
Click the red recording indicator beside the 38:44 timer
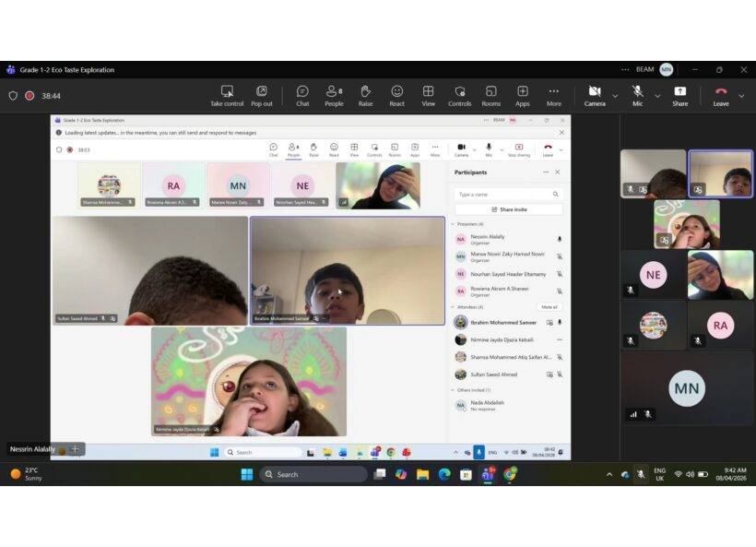tap(30, 95)
